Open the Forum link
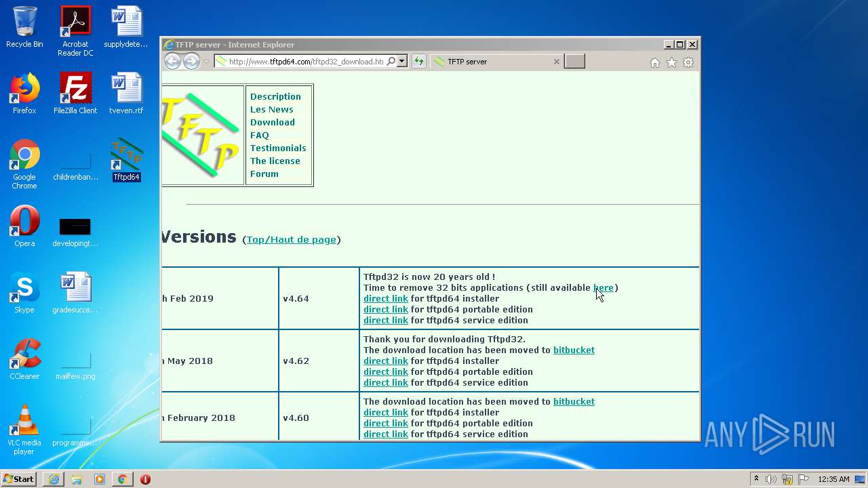The image size is (868, 488). 264,174
